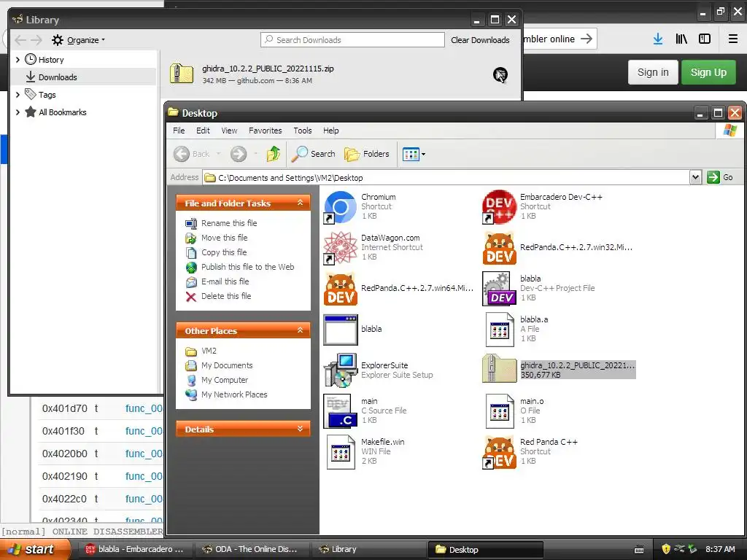The image size is (747, 560).
Task: Click the Windows start button
Action: (x=34, y=549)
